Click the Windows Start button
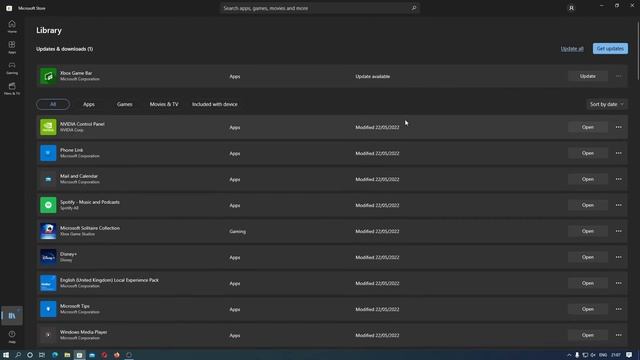The height and width of the screenshot is (360, 640). point(6,355)
